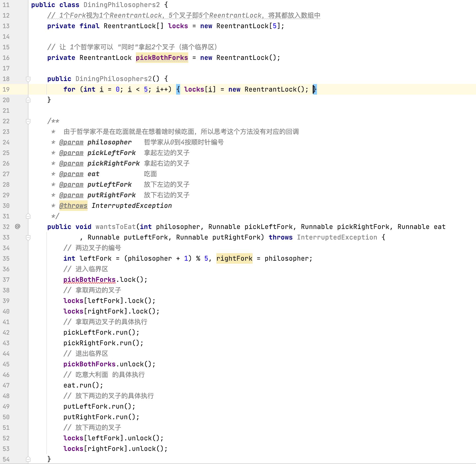This screenshot has height=464, width=476.
Task: Click the @ gutter icon beside line 32
Action: click(18, 226)
